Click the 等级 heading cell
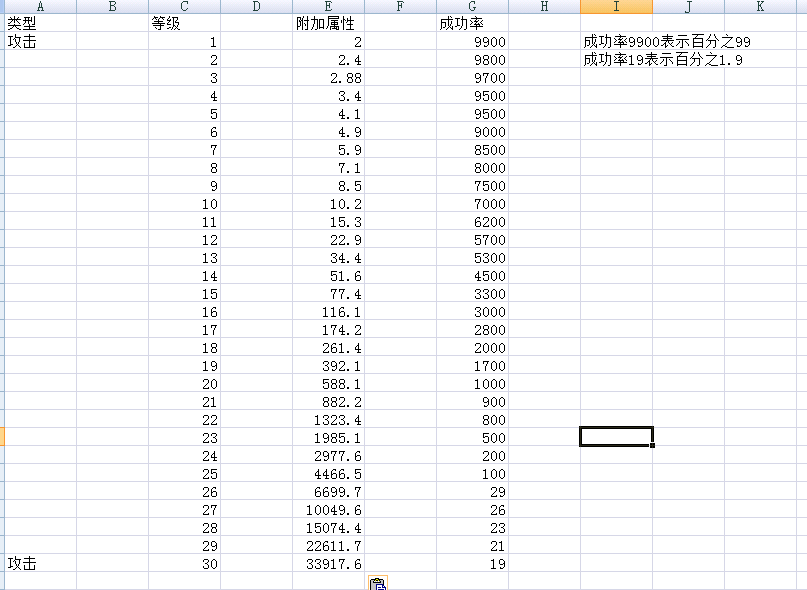Screen dimensions: 807x590 166,24
